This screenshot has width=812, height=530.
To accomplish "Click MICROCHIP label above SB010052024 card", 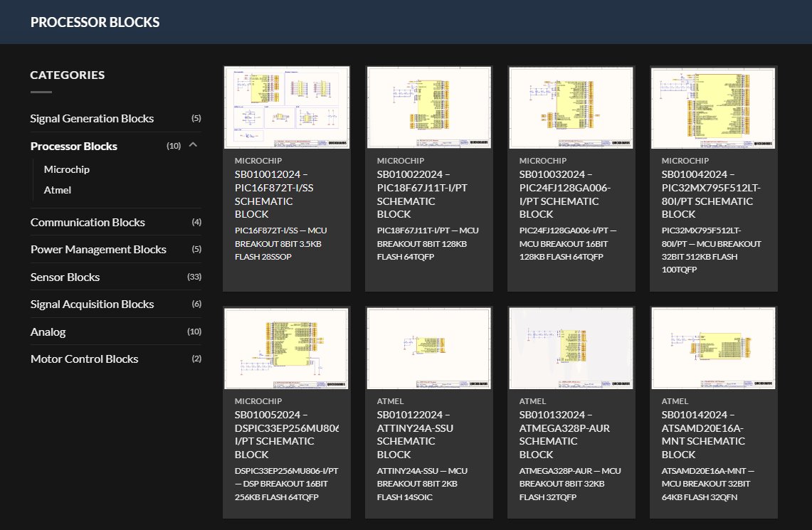I will (x=258, y=401).
